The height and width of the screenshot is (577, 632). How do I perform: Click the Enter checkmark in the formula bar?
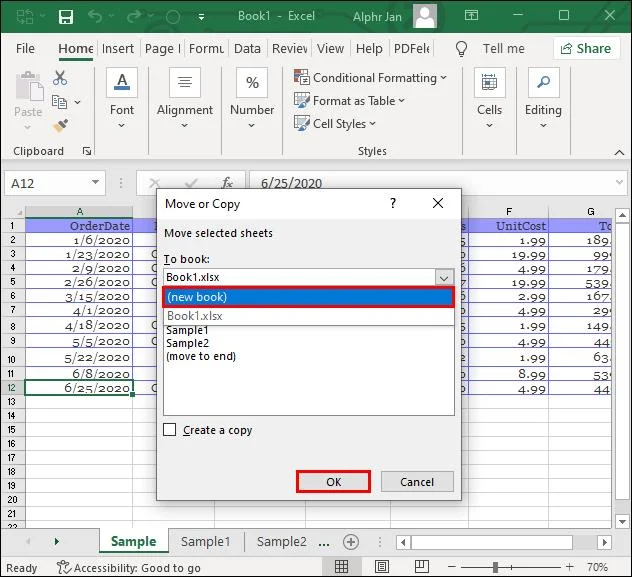[x=191, y=183]
